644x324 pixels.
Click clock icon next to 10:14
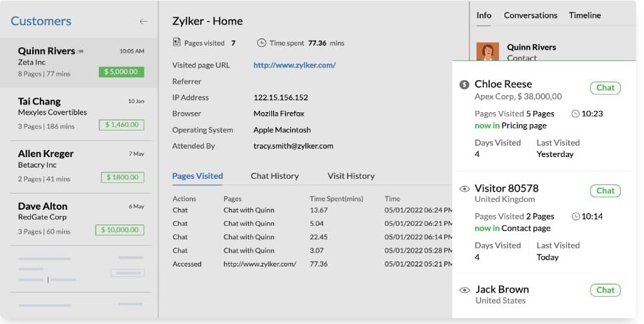point(576,217)
